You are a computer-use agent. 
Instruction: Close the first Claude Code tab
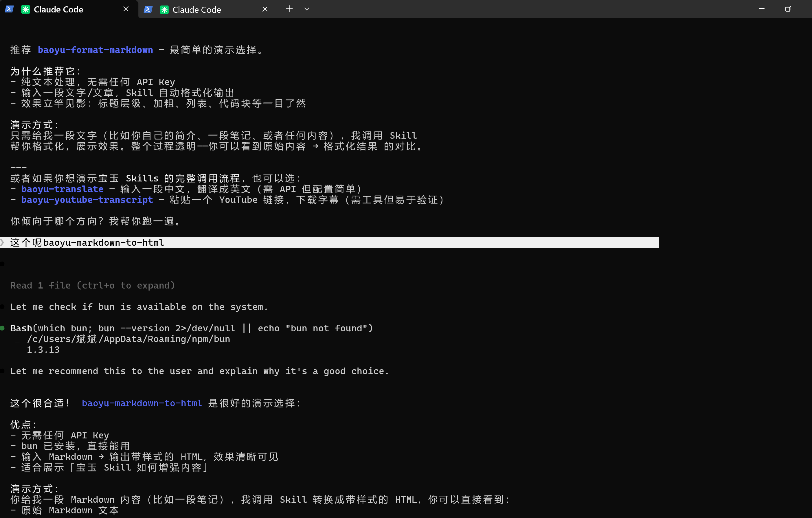click(126, 9)
